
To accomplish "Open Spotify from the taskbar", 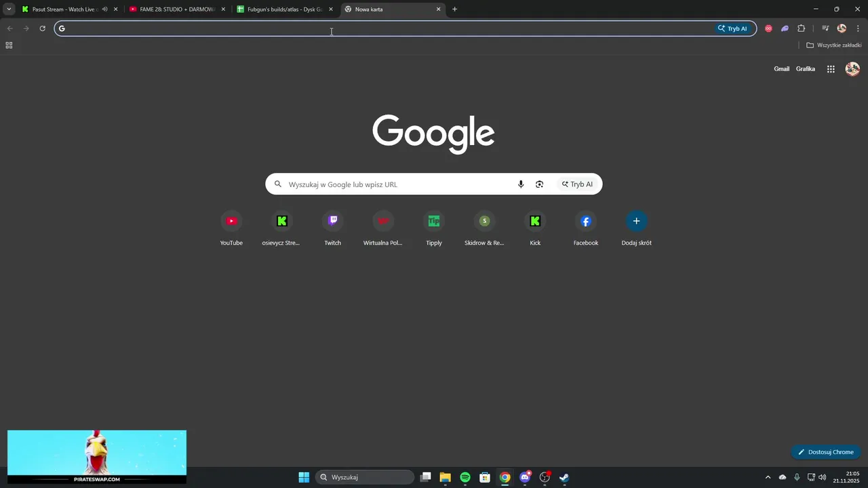I will [x=465, y=477].
